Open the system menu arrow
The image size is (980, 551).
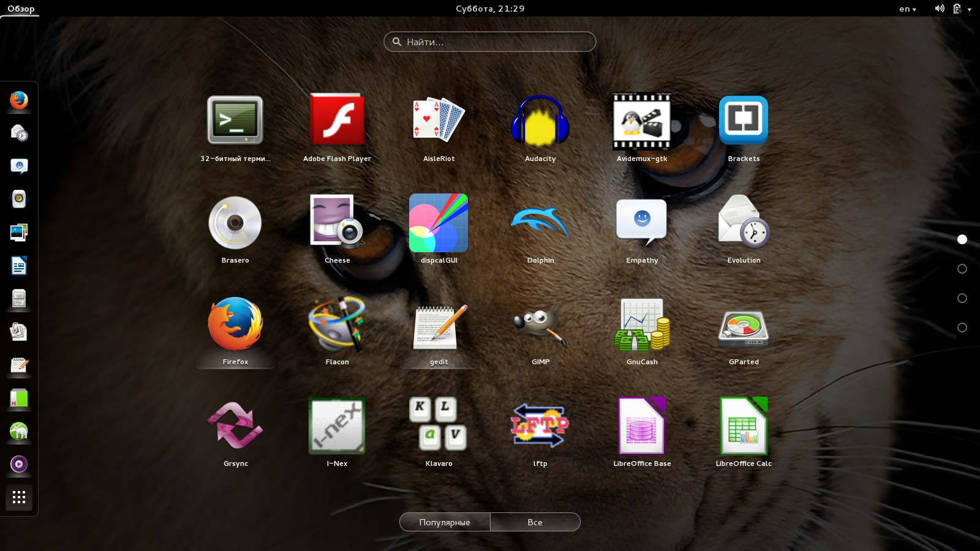pos(970,9)
